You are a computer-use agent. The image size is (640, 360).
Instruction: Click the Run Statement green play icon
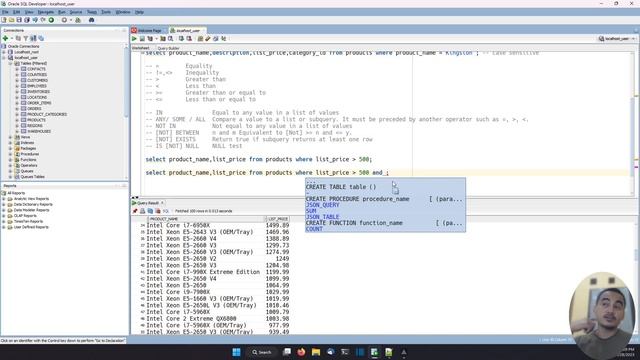pos(134,38)
